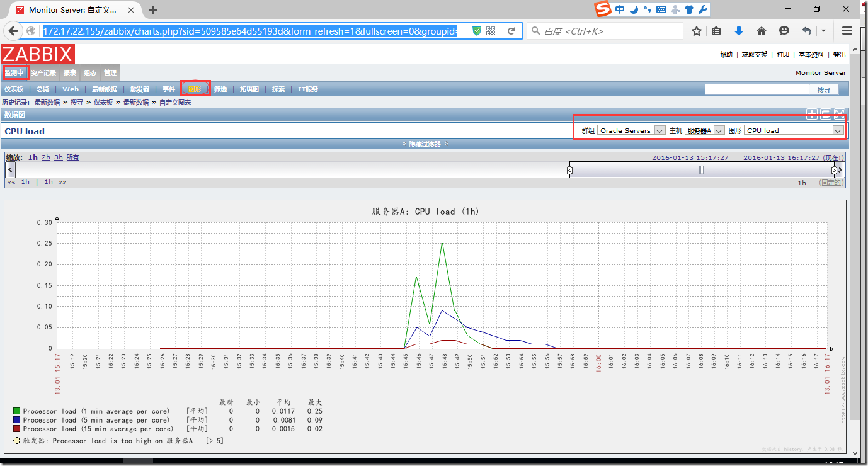Open the 主机 服务器A dropdown

[x=704, y=130]
